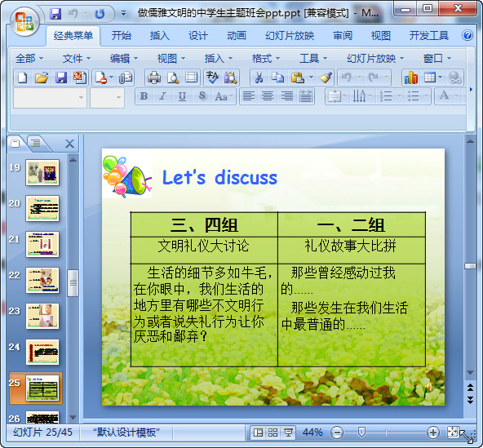Click the redo icon in quick access toolbar
Image resolution: width=483 pixels, height=448 pixels.
(x=100, y=14)
